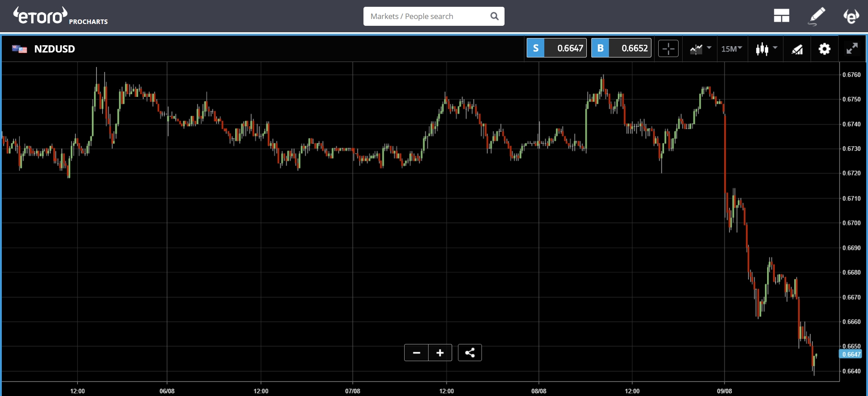Zoom out with the minus button
This screenshot has width=868, height=396.
(x=416, y=353)
